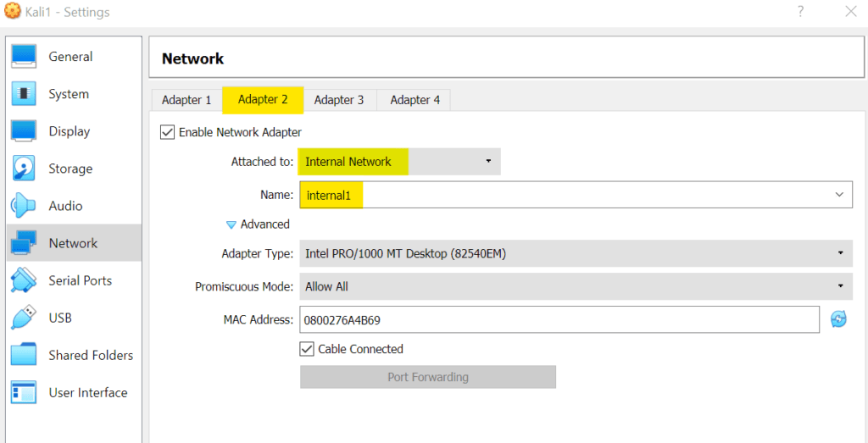The height and width of the screenshot is (443, 868).
Task: Open the Adapter Type dropdown
Action: tap(576, 254)
